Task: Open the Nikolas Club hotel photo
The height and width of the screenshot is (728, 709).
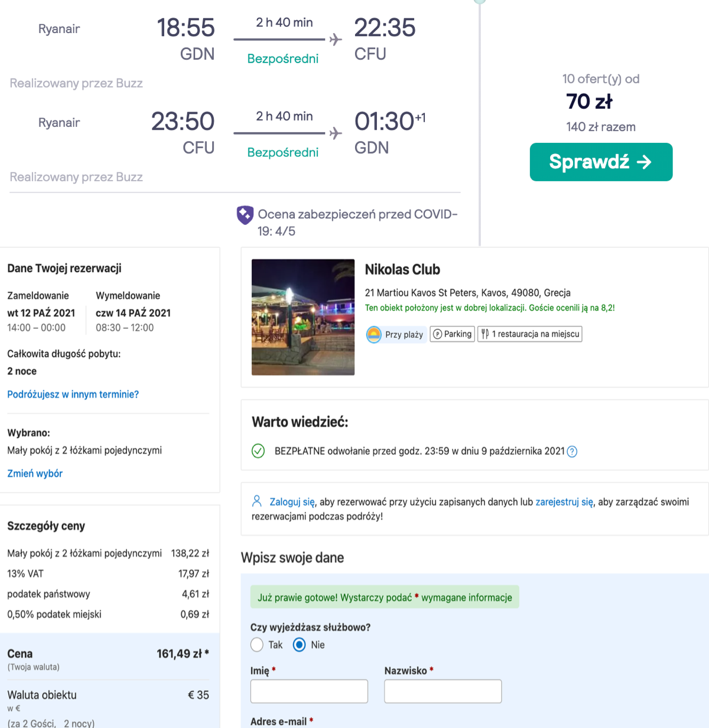Action: (x=303, y=317)
